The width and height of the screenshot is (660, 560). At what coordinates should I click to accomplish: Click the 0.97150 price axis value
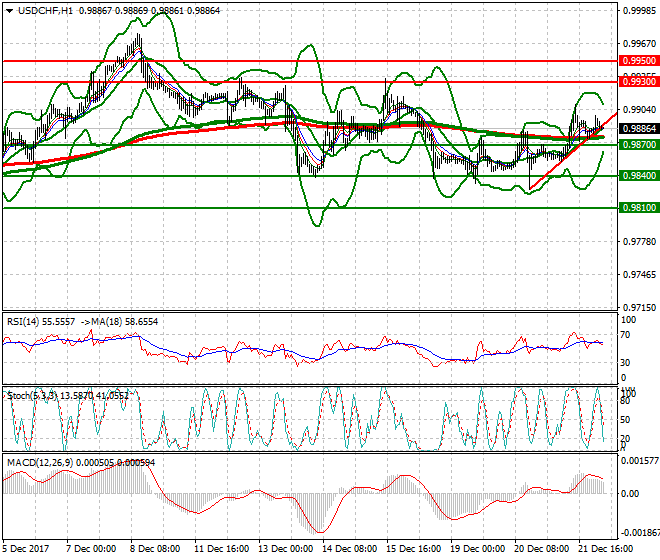point(639,308)
